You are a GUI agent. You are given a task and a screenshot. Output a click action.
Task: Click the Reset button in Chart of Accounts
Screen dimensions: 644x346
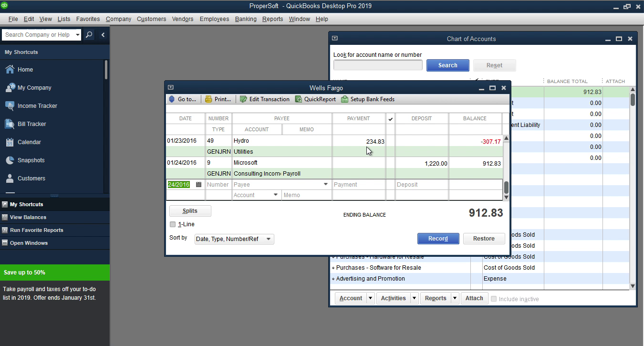494,65
